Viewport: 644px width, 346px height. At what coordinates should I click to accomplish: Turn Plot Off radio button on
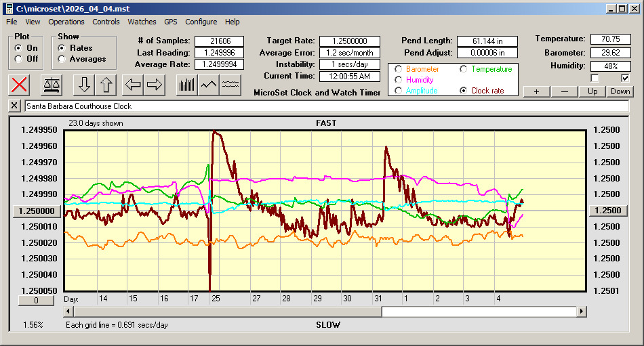18,59
